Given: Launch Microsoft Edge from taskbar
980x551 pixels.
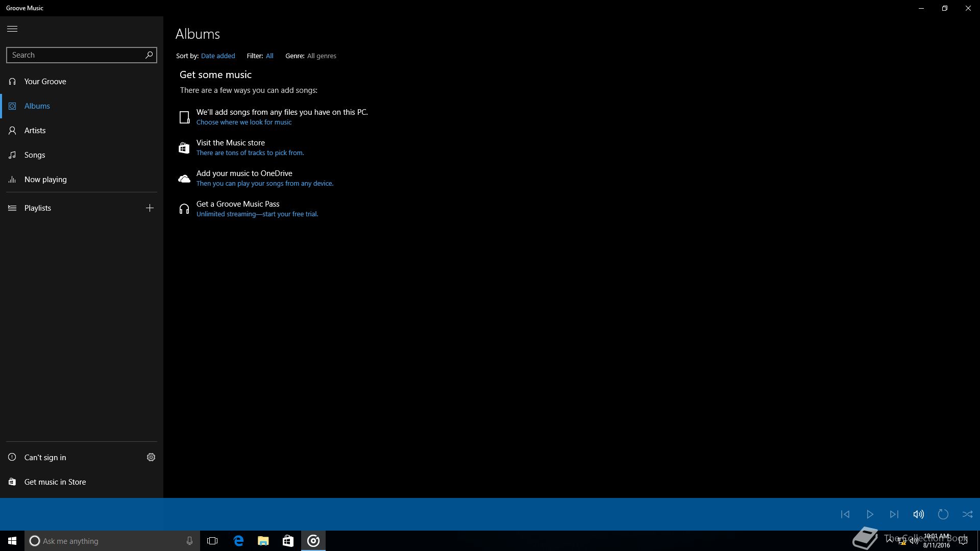Looking at the screenshot, I should pyautogui.click(x=238, y=541).
